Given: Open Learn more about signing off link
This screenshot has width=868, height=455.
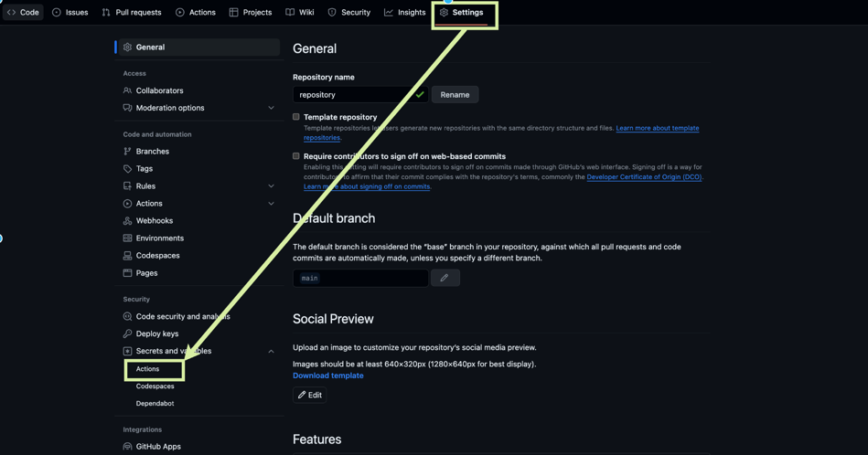Looking at the screenshot, I should tap(367, 187).
